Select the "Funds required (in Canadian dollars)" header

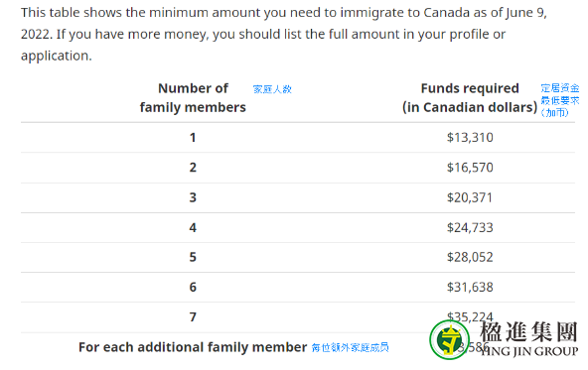pos(470,98)
